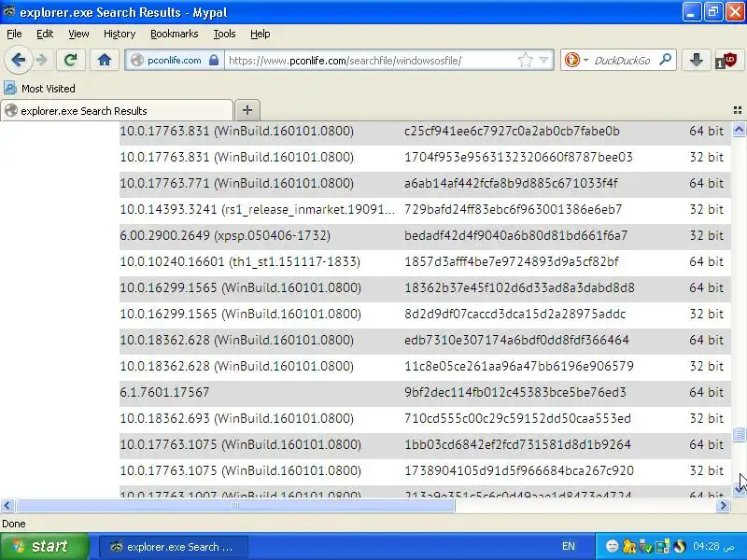747x560 pixels.
Task: Click the Forward arrow button
Action: tap(42, 60)
